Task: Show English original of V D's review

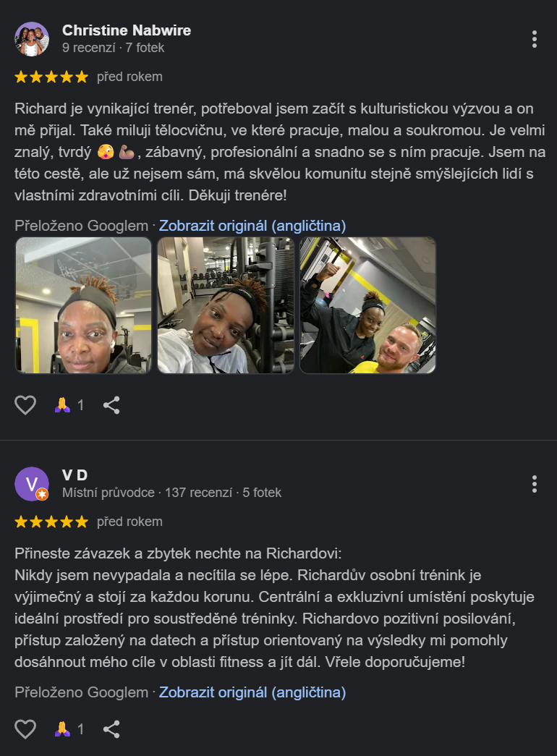Action: [252, 692]
